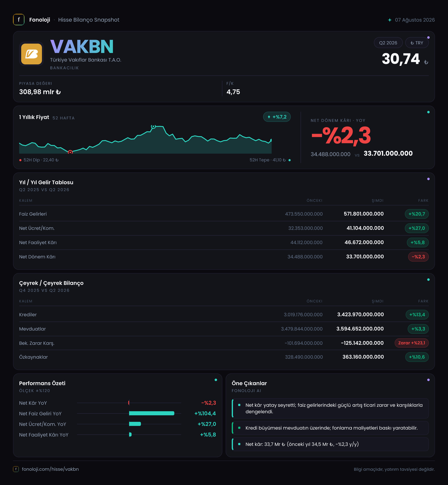This screenshot has height=485, width=448.
Task: Click the BANKACILIK sector label
Action: [x=65, y=68]
